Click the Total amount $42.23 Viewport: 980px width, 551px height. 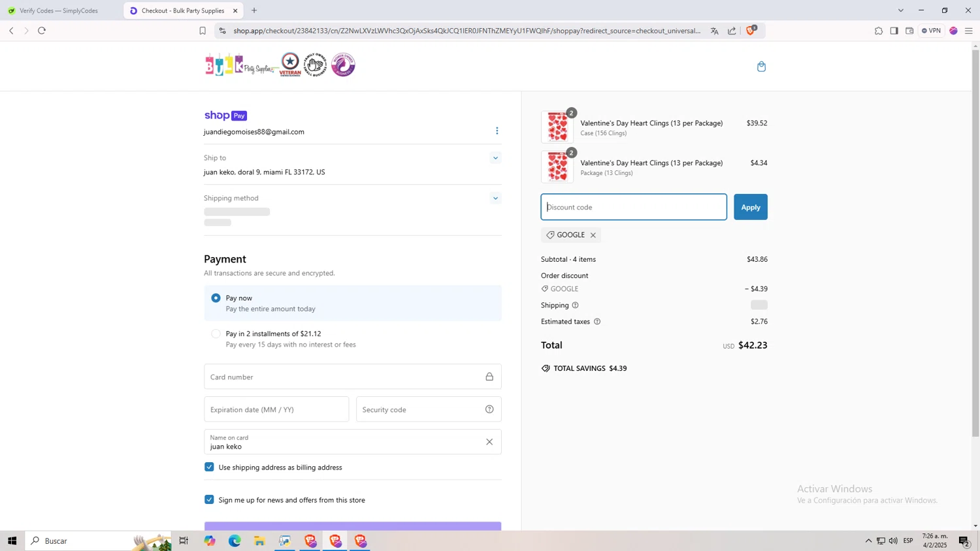click(753, 345)
